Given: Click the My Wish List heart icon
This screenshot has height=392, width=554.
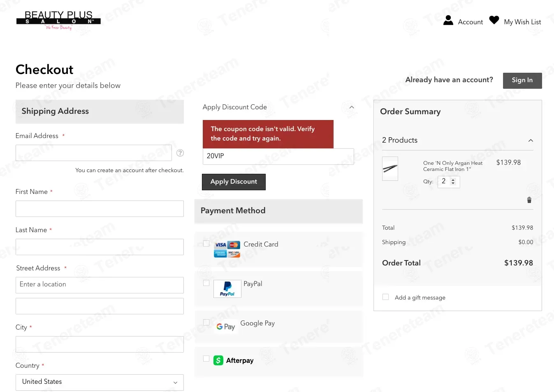Looking at the screenshot, I should point(494,20).
